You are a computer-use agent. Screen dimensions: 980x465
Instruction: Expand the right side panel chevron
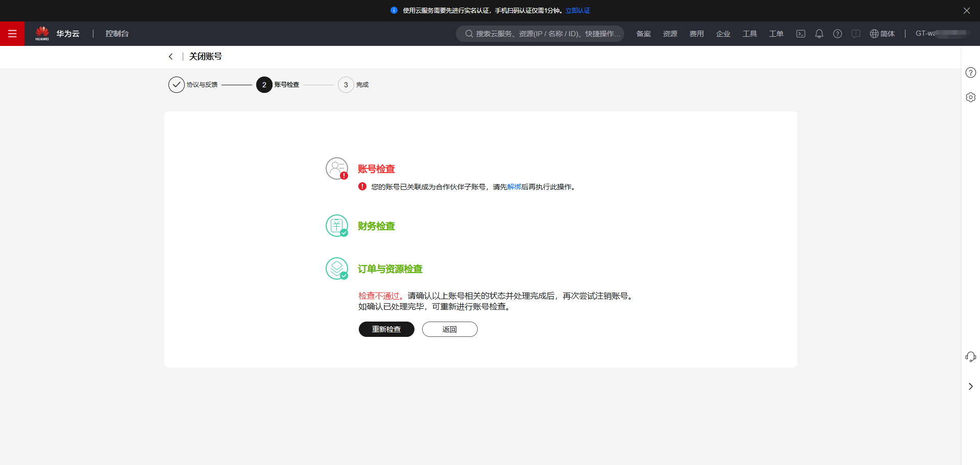coord(971,386)
